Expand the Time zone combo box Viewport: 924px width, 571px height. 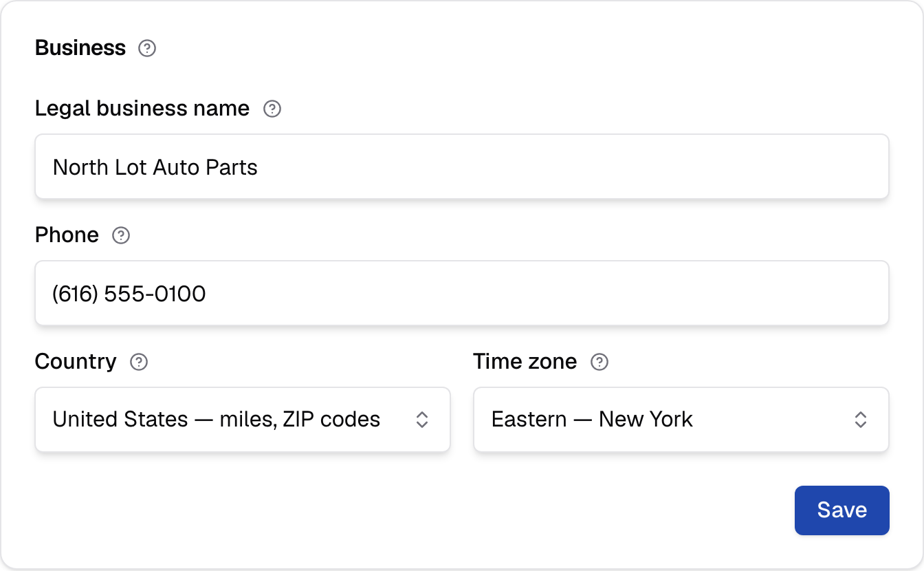click(x=681, y=420)
